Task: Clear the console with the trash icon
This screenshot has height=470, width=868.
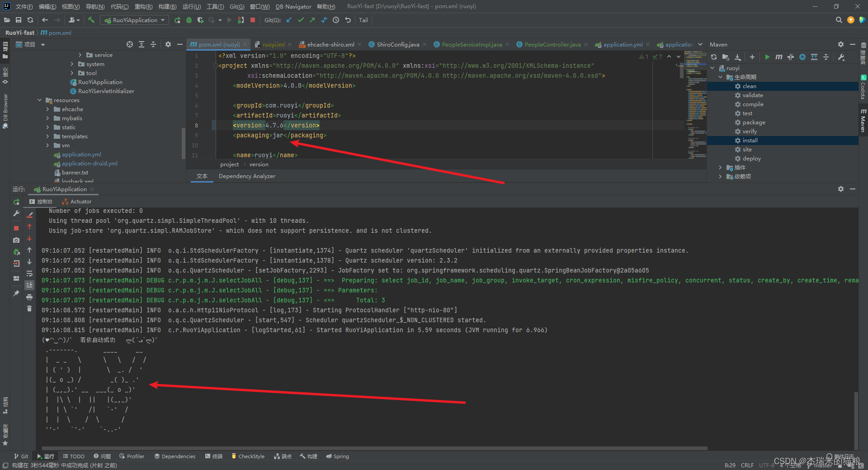Action: tap(29, 309)
